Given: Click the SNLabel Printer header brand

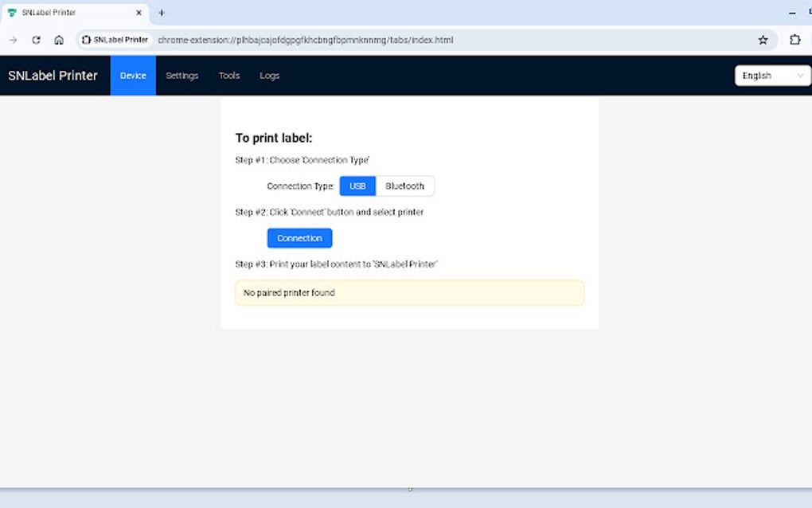Looking at the screenshot, I should [53, 75].
